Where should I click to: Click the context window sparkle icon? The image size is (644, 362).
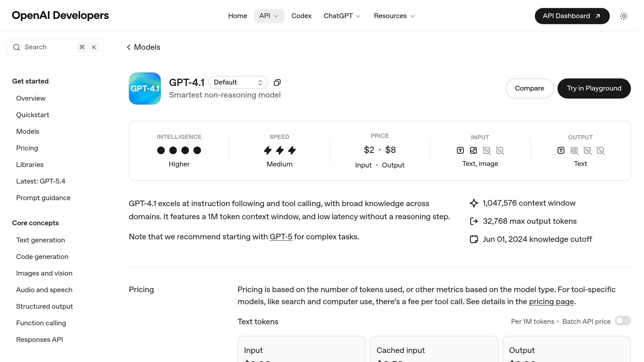pos(474,203)
